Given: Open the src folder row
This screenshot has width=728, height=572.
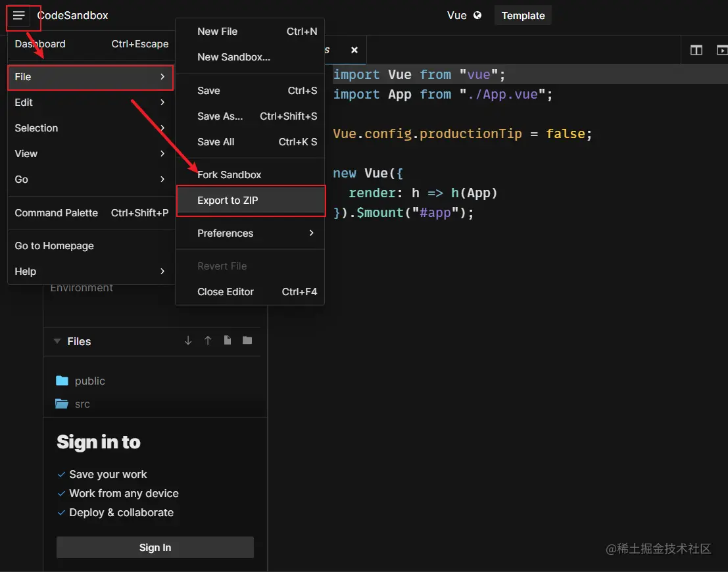Looking at the screenshot, I should [x=155, y=404].
